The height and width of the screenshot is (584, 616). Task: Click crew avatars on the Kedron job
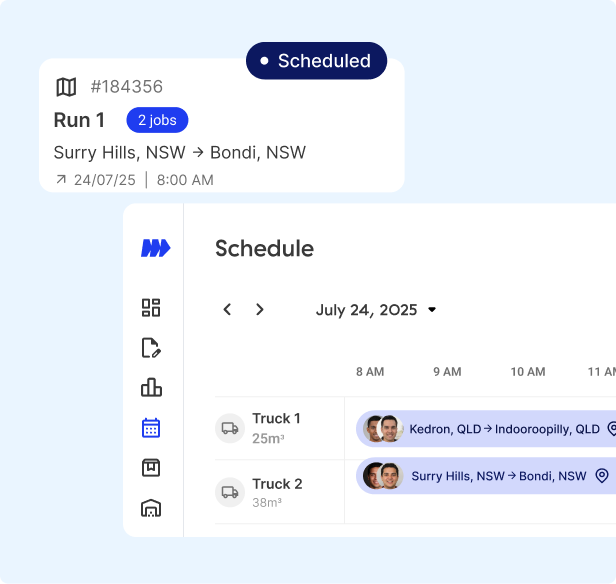coord(383,429)
